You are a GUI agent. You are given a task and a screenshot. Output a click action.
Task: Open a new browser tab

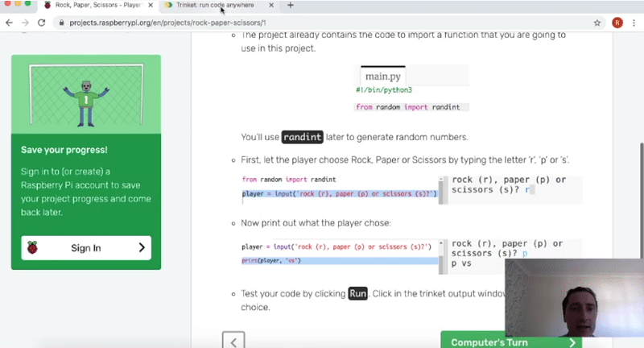pyautogui.click(x=291, y=6)
